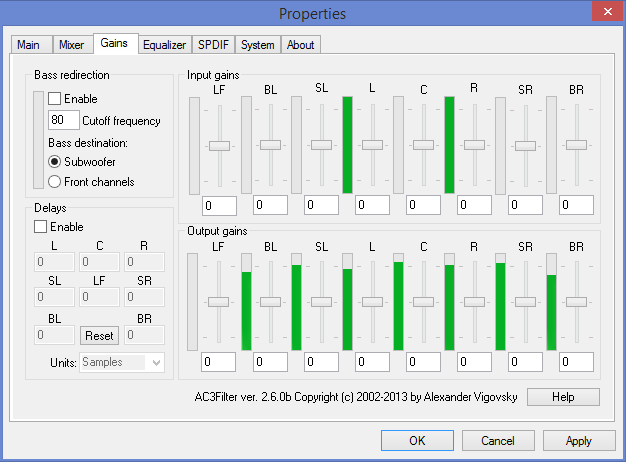Image resolution: width=626 pixels, height=462 pixels.
Task: Click the output gain SL value field
Action: click(x=321, y=361)
